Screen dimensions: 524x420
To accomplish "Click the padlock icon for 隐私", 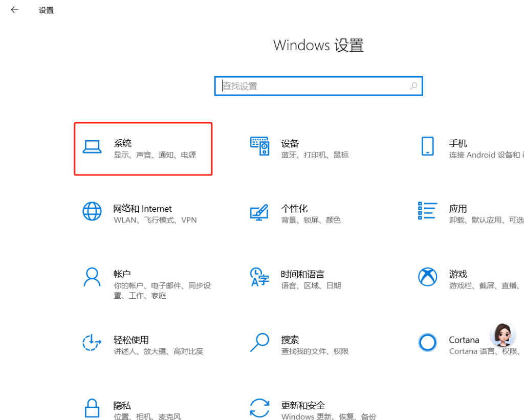I will coord(92,408).
